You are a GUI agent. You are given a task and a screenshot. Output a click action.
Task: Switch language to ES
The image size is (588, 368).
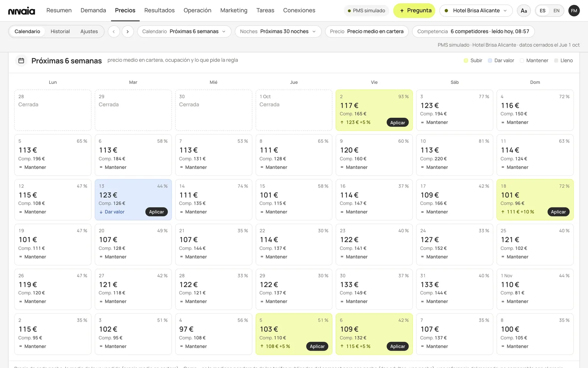[542, 11]
